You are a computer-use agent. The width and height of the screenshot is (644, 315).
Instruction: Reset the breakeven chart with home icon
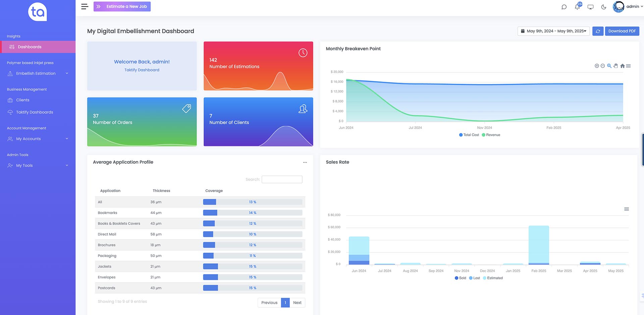click(x=623, y=66)
